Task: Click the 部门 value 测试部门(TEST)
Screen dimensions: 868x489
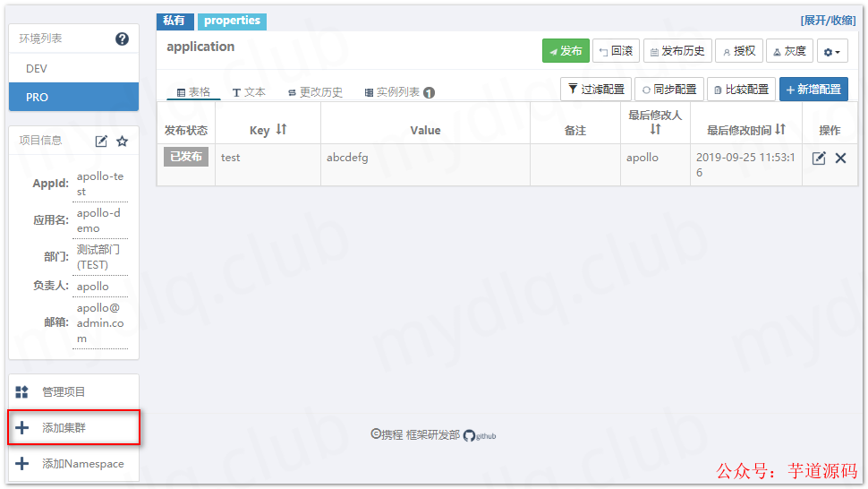Action: tap(98, 257)
